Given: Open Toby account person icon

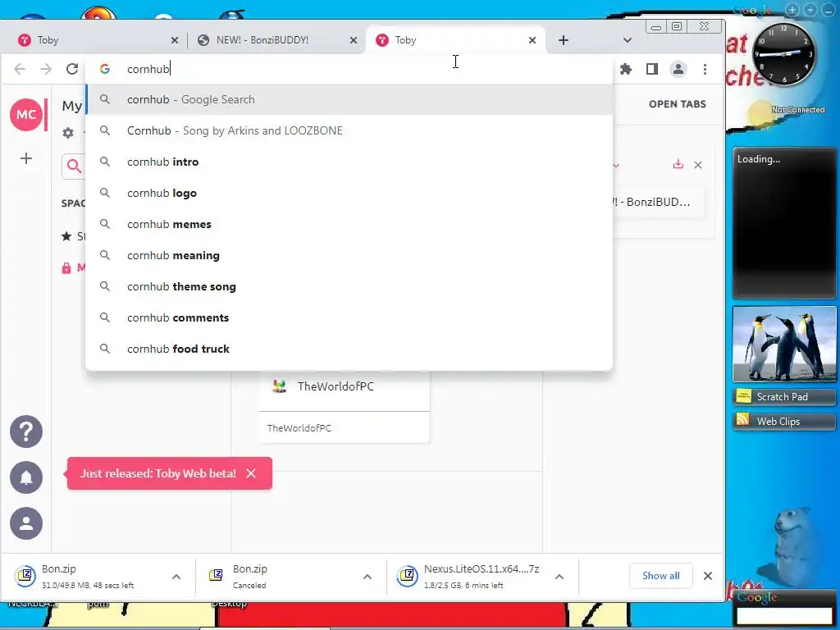Looking at the screenshot, I should click(x=26, y=523).
